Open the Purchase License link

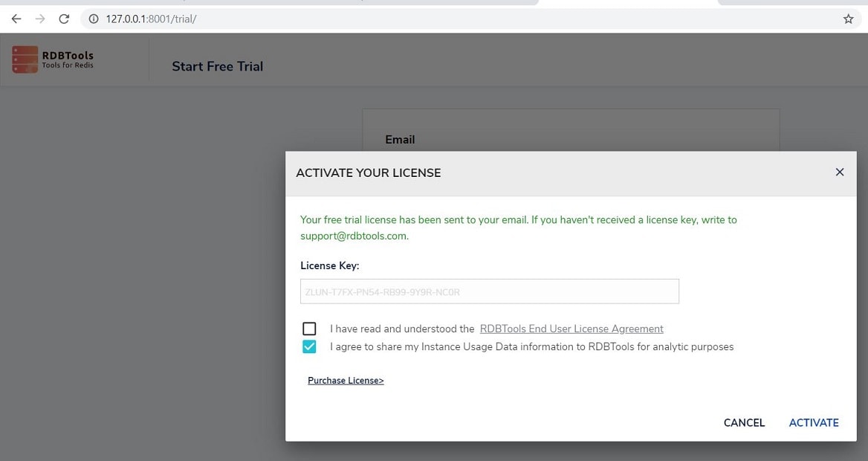point(346,381)
